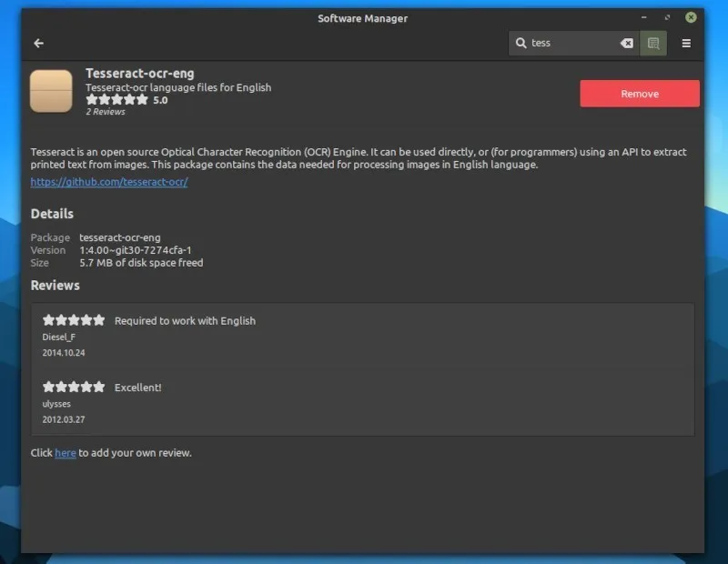The image size is (728, 564).
Task: Open the Tesseract GitHub link
Action: [109, 182]
